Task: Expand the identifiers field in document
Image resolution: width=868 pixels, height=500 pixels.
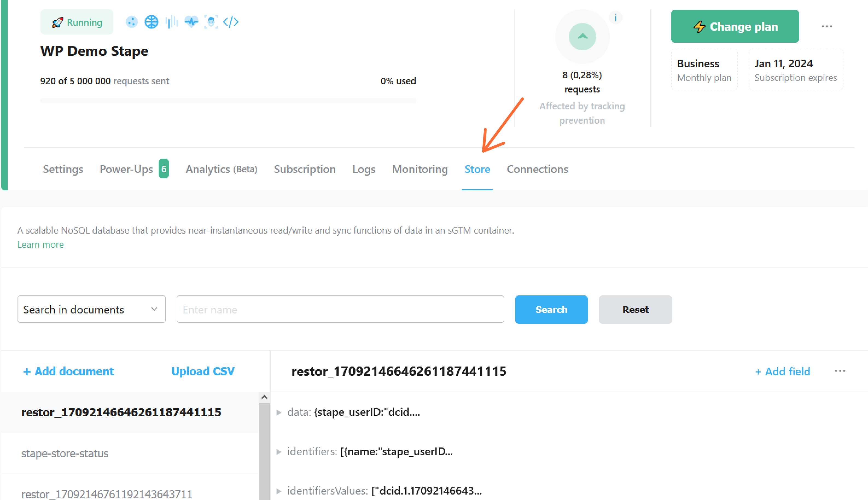Action: tap(281, 451)
